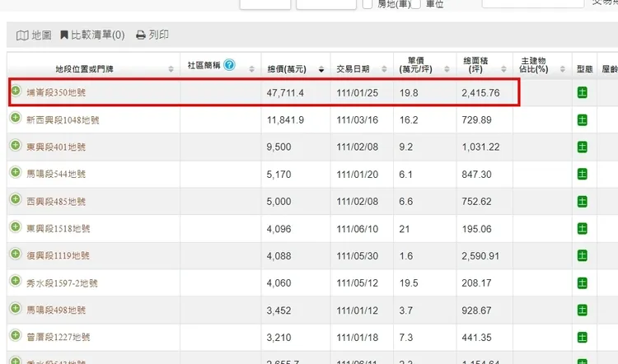Click the green grid icon in the 11,841.9 row
Viewport: 618px width, 364px height.
[x=582, y=119]
